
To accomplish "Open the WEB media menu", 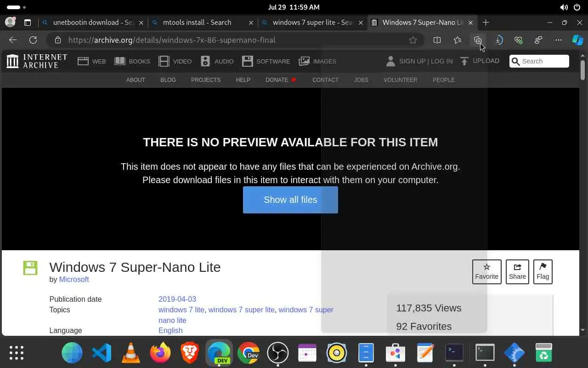I will [x=92, y=61].
